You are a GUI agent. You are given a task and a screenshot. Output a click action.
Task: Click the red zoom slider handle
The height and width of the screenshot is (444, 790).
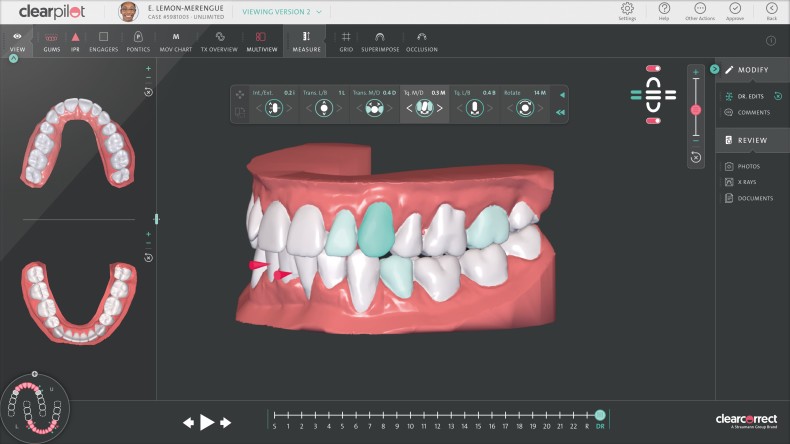(696, 109)
